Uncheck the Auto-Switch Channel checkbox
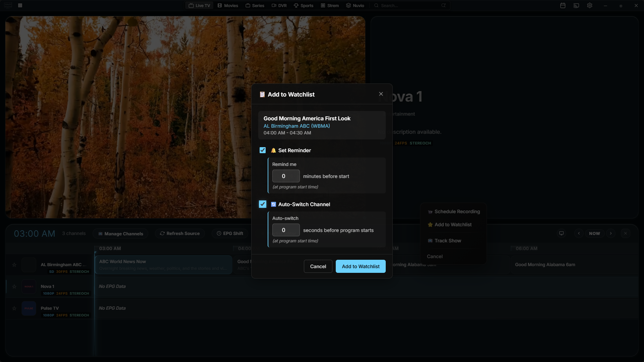Viewport: 644px width, 362px height. pyautogui.click(x=263, y=204)
